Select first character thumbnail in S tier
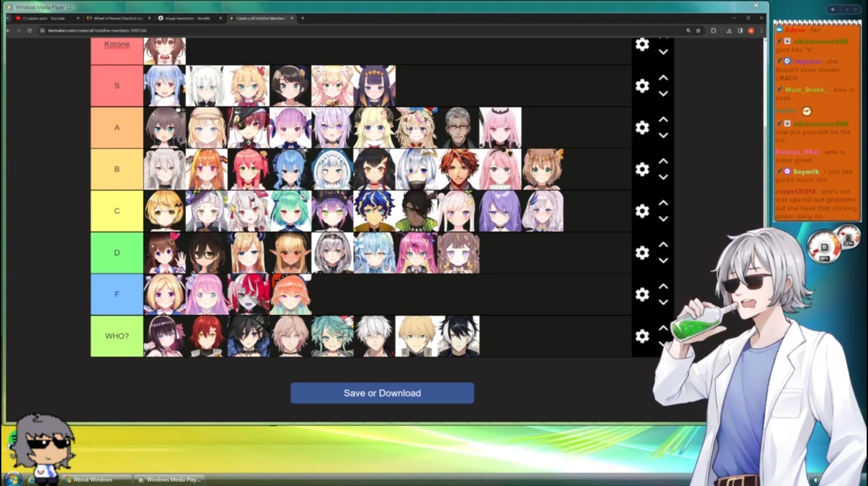This screenshot has width=868, height=486. [x=164, y=86]
